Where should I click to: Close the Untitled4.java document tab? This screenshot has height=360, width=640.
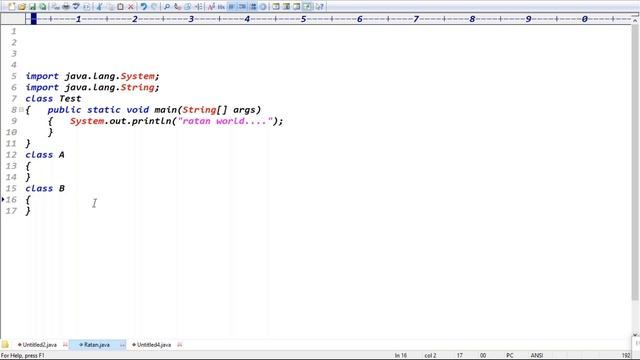click(x=180, y=345)
